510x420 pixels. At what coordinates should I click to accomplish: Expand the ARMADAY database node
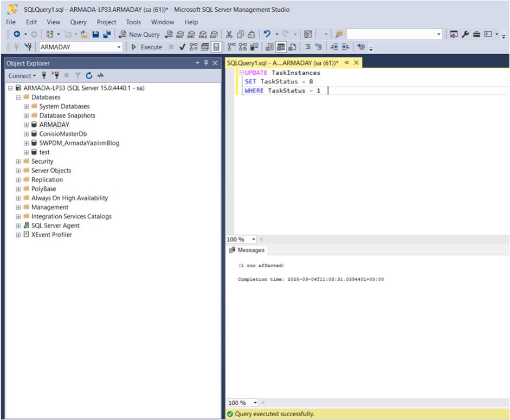pyautogui.click(x=27, y=125)
